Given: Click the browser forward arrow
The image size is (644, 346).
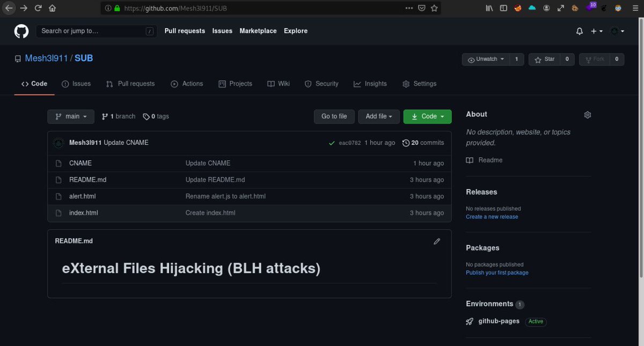Looking at the screenshot, I should [24, 8].
